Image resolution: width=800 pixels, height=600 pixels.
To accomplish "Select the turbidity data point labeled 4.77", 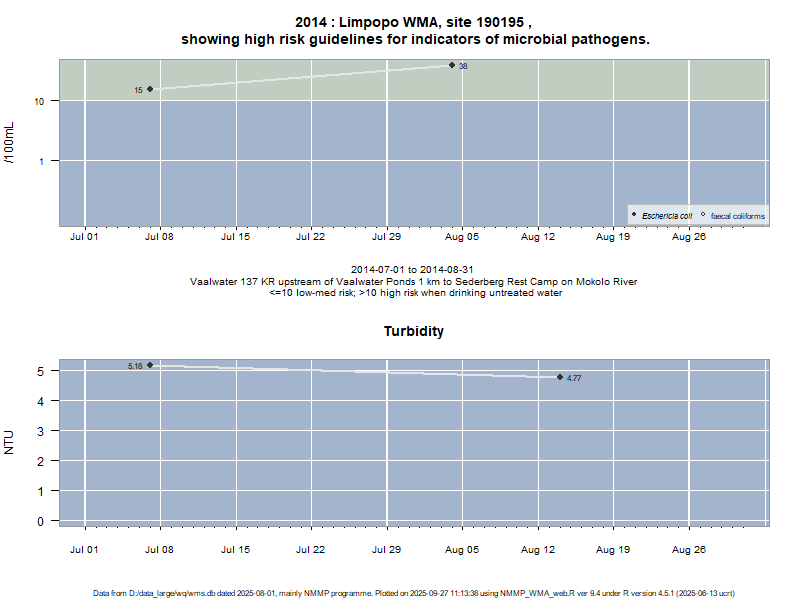I will [x=560, y=377].
